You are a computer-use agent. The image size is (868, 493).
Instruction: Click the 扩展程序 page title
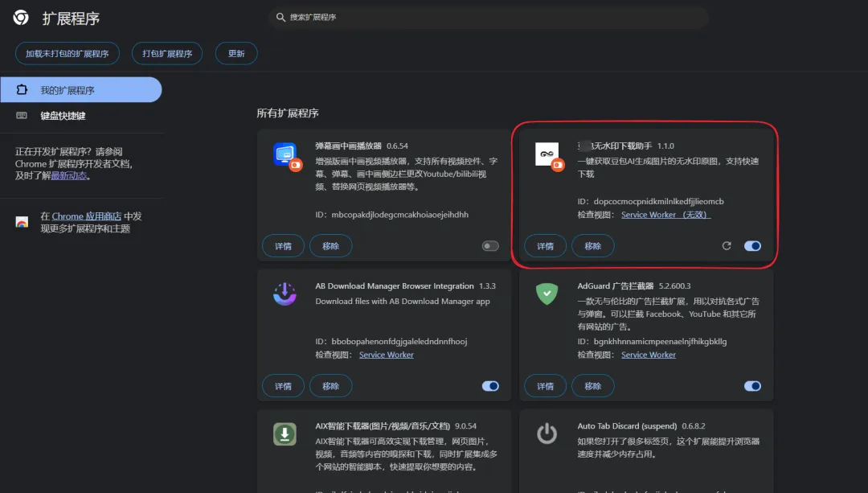pos(71,18)
